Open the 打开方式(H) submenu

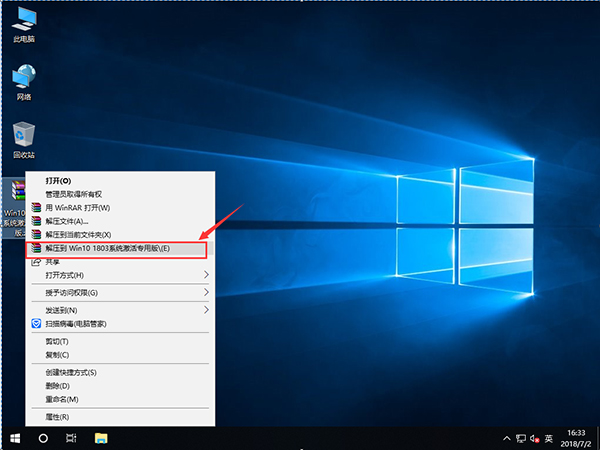(x=120, y=275)
